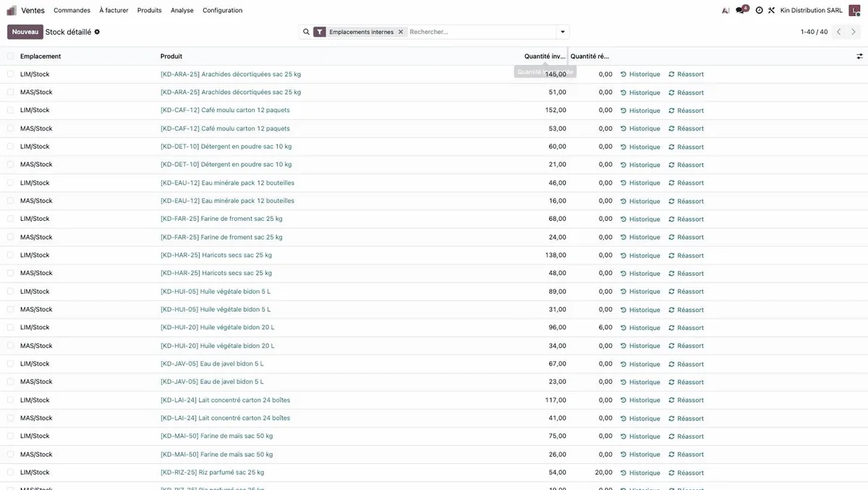Open the Configuration menu
This screenshot has height=490, width=868.
click(x=223, y=10)
